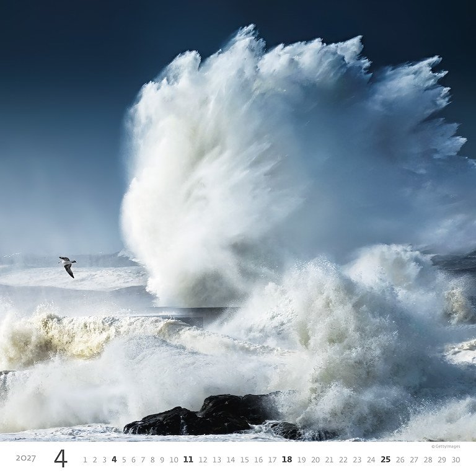This screenshot has width=476, height=476.
Task: Select day 29 in the date strip
Action: [442, 460]
